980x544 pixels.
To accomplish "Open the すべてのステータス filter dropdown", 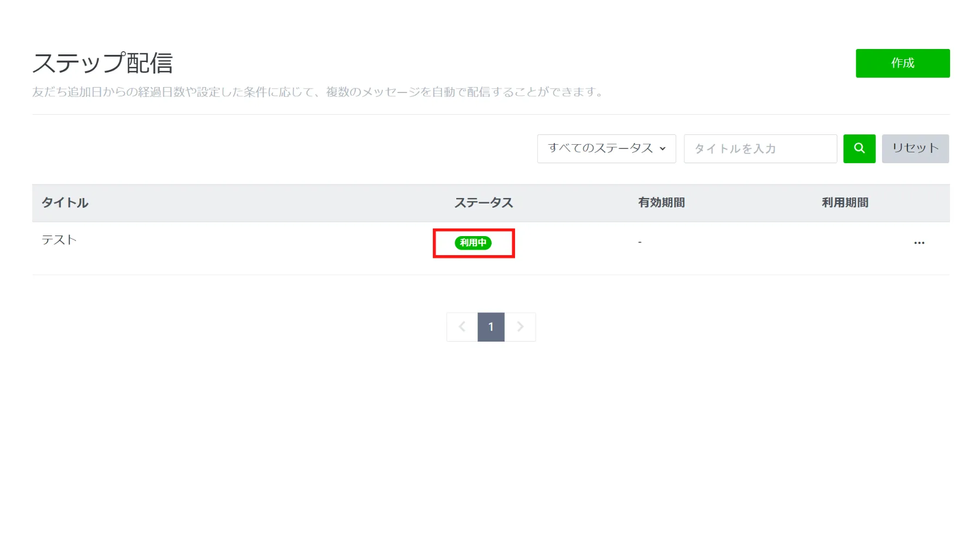I will (605, 149).
